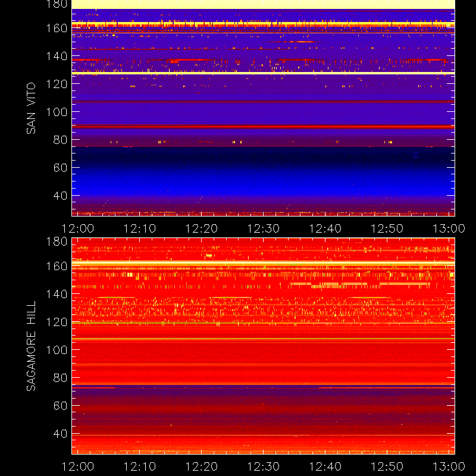
Task: Click 12:10 time label under San Vito plot
Action: 140,228
